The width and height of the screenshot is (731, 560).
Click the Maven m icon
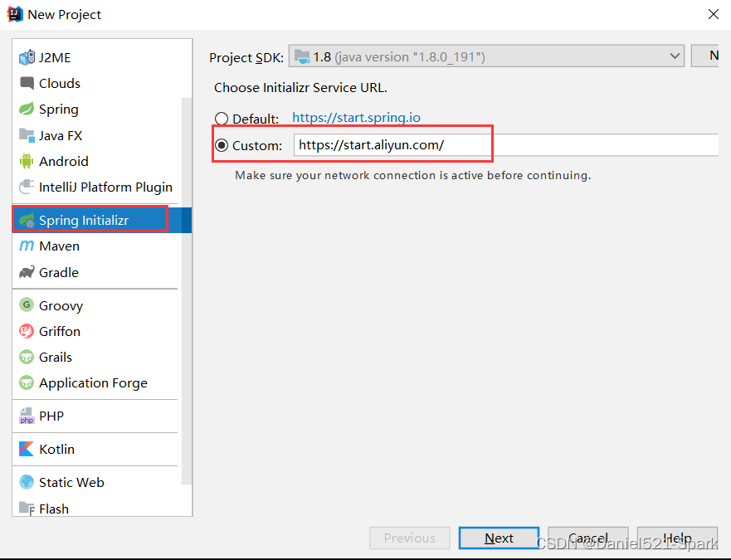coord(27,246)
